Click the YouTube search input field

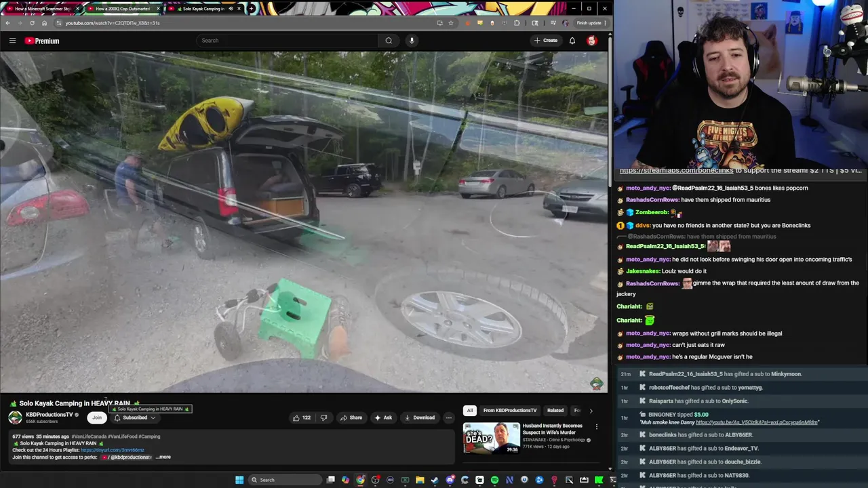287,41
